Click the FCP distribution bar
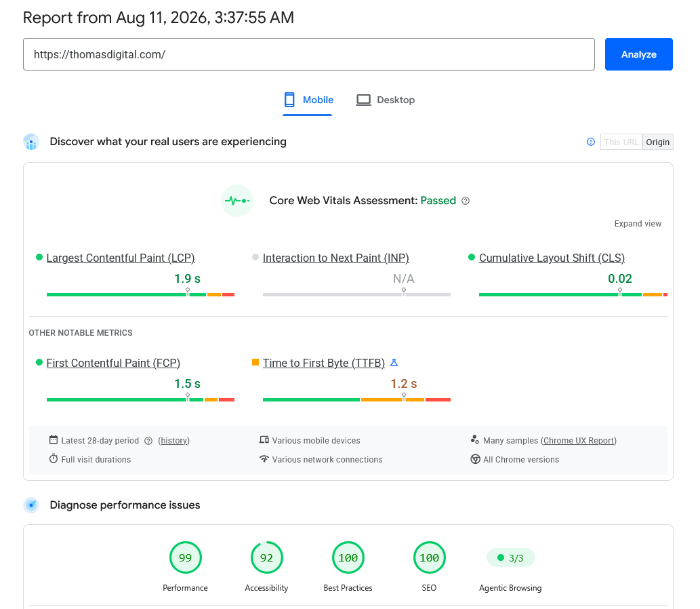The width and height of the screenshot is (700, 609). (141, 399)
